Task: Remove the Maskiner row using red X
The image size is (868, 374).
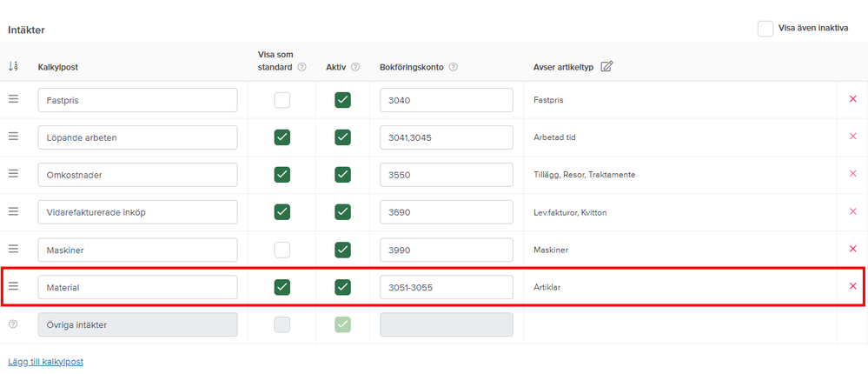Action: tap(852, 249)
